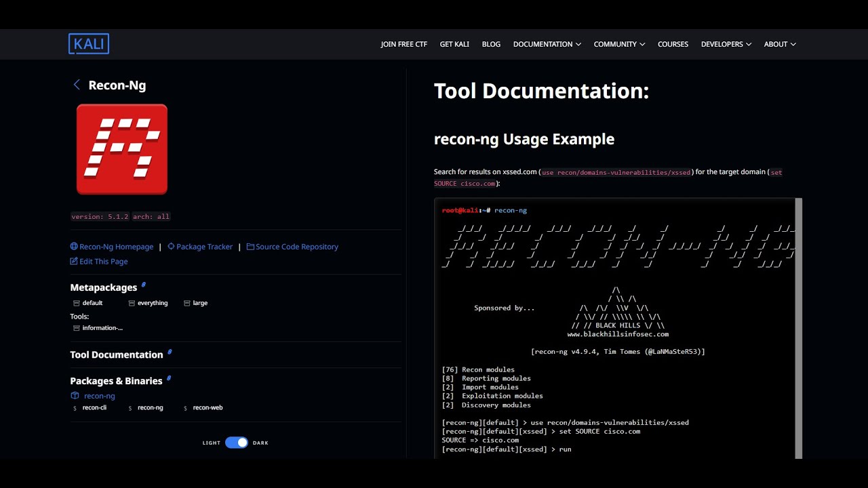Open the everything metapackage link
The height and width of the screenshot is (488, 868).
(153, 303)
